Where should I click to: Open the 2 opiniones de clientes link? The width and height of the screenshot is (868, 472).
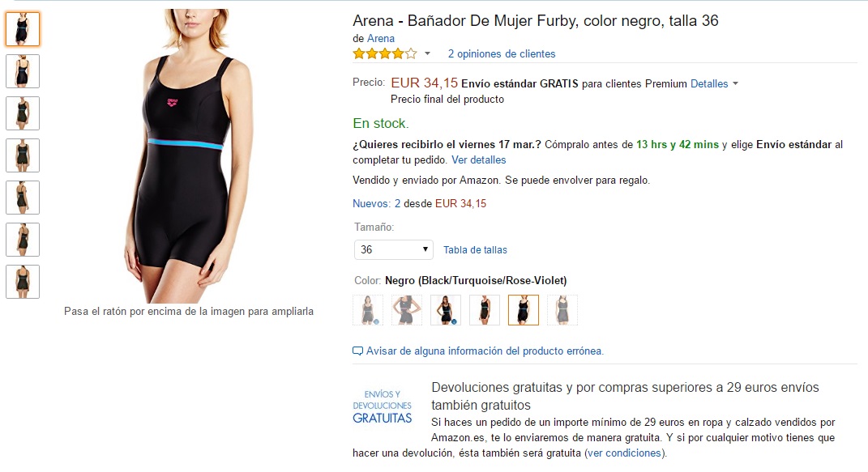point(502,53)
